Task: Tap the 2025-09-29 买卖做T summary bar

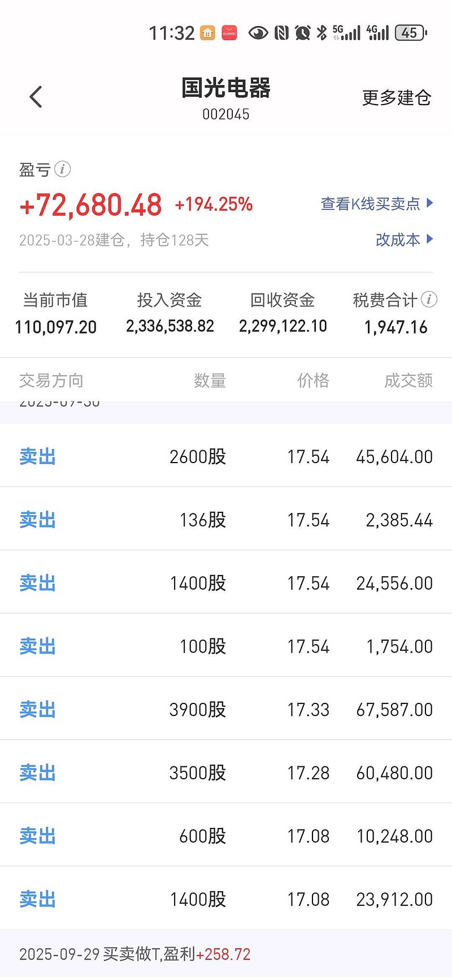Action: pos(226,955)
